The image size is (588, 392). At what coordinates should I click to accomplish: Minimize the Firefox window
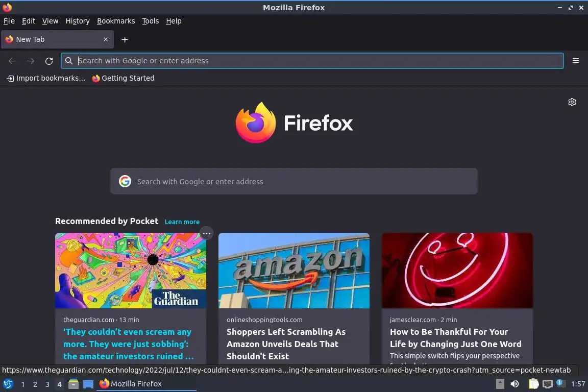point(560,8)
